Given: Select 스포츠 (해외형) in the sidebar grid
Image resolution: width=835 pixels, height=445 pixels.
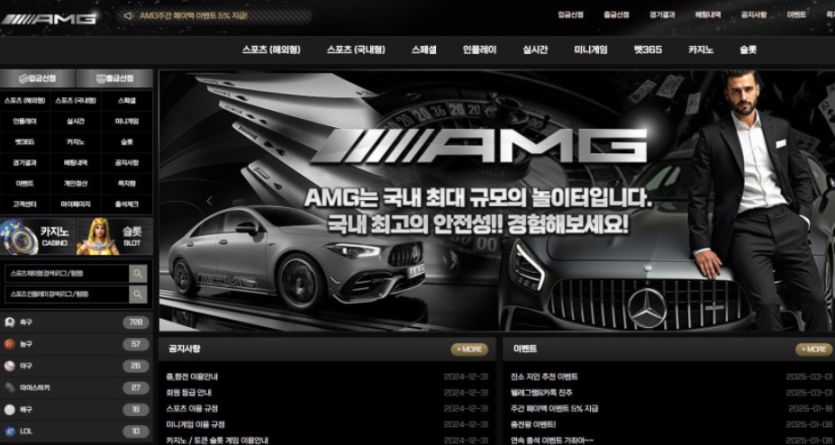Looking at the screenshot, I should [25, 101].
